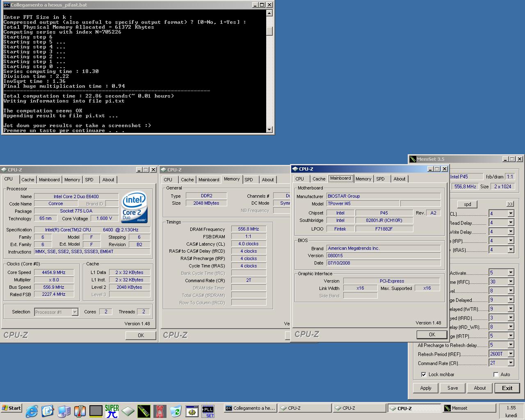
Task: Toggle the Lock mchbar checkbox
Action: 424,374
